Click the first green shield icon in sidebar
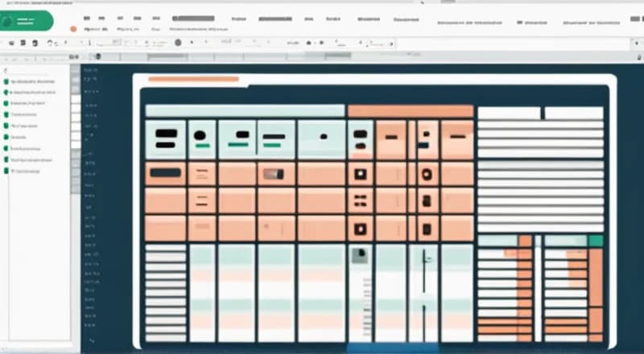 tap(6, 82)
